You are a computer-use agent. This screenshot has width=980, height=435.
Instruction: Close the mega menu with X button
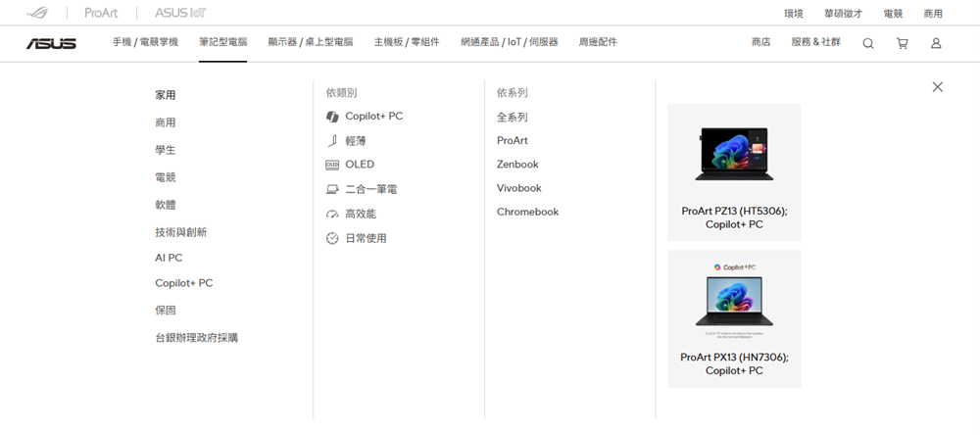(938, 87)
